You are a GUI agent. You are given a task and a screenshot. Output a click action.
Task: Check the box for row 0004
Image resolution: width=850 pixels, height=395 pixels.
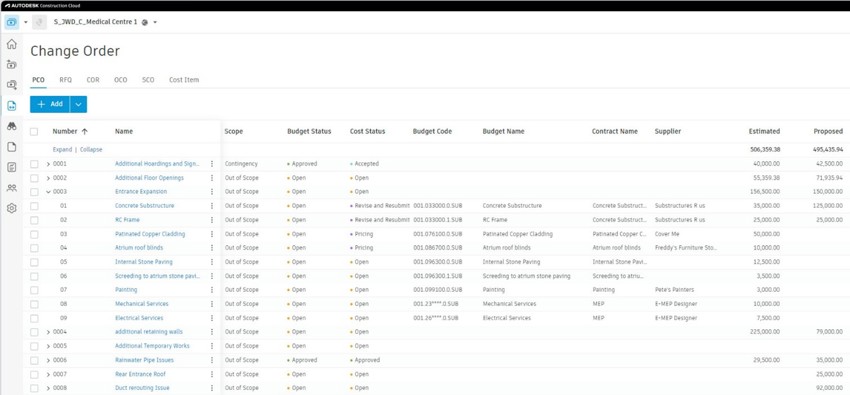click(x=34, y=332)
